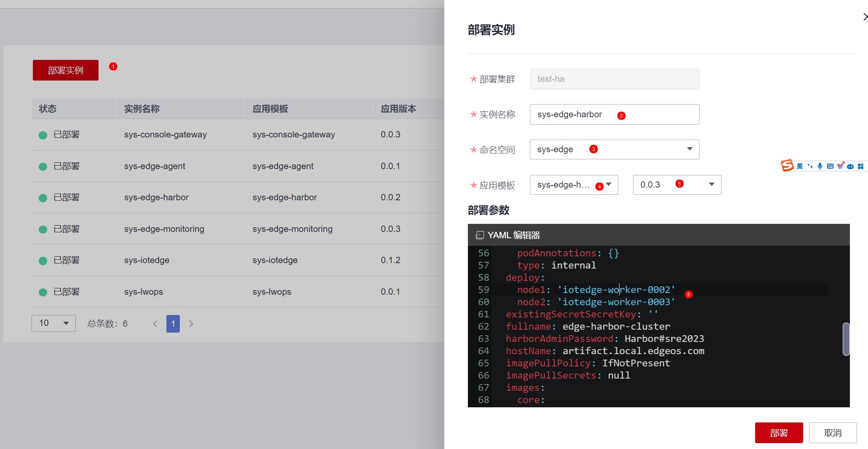868x449 pixels.
Task: Click the 应用版本 column header
Action: pyautogui.click(x=398, y=109)
